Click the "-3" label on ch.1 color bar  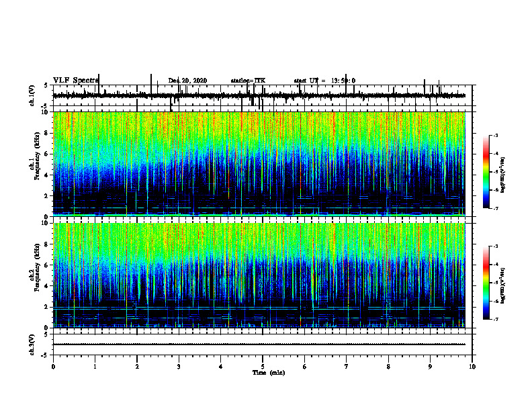click(495, 135)
